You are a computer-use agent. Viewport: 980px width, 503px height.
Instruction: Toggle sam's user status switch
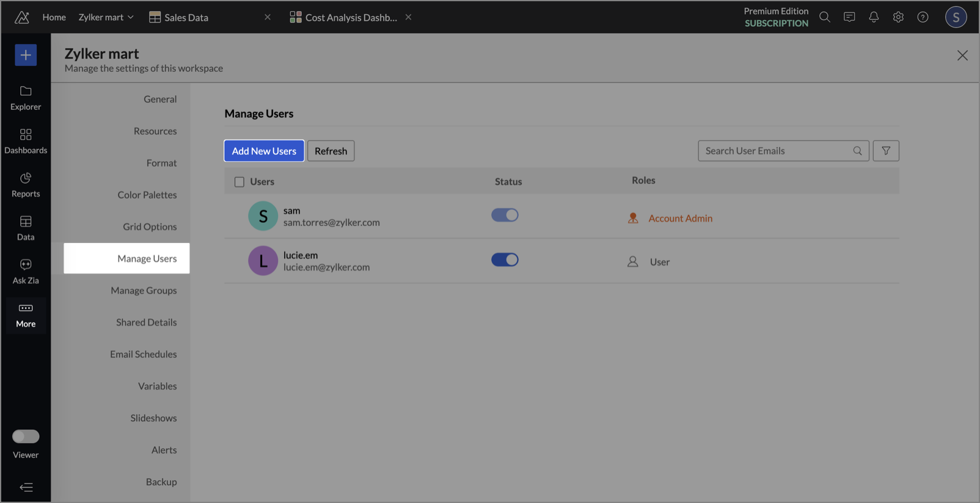point(505,215)
